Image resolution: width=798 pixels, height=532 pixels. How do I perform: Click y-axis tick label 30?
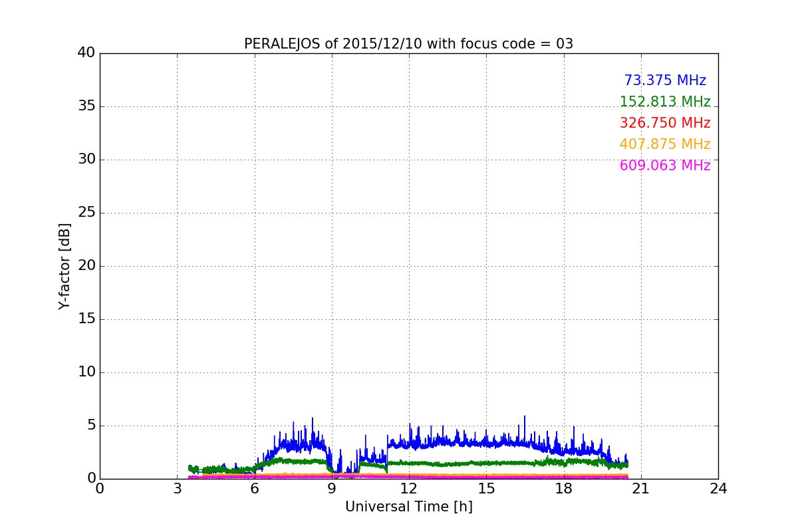86,160
